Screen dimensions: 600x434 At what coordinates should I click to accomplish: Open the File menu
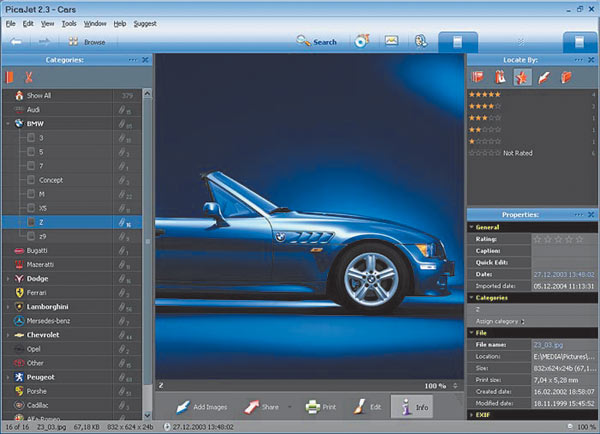coord(10,24)
